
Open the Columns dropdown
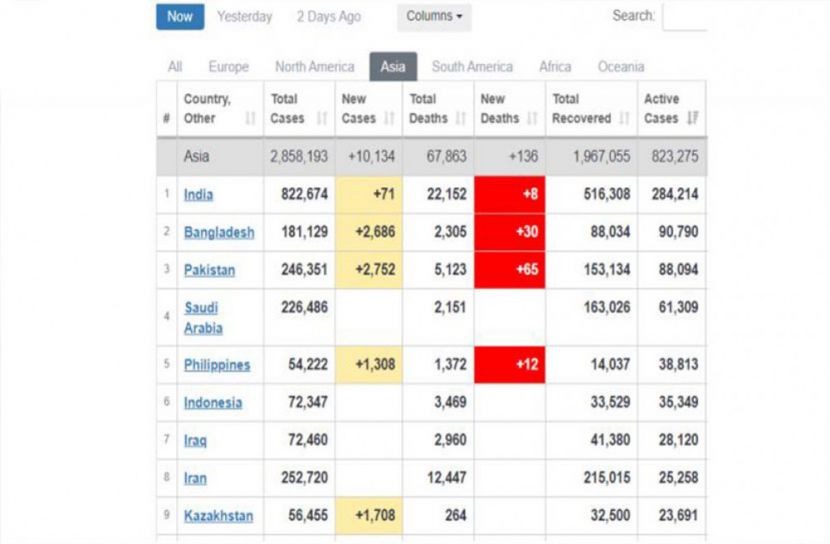[x=434, y=16]
